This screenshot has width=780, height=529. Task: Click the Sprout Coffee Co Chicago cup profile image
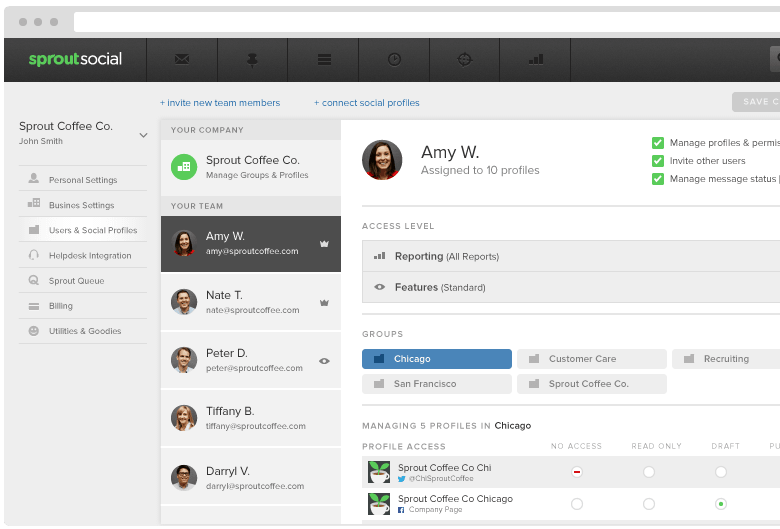click(x=379, y=504)
